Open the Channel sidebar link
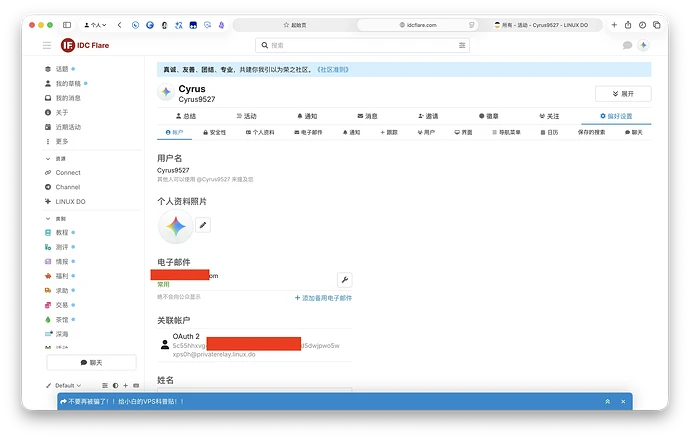 [x=68, y=187]
